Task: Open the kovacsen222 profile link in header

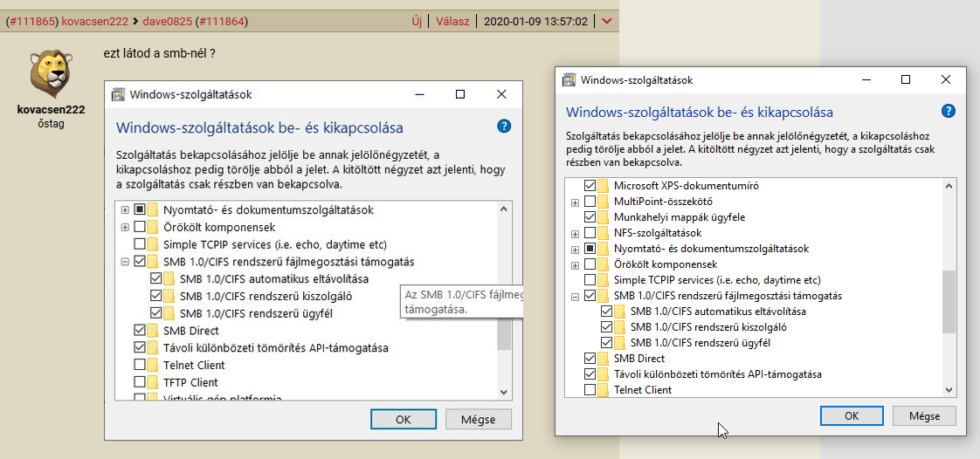Action: [95, 21]
